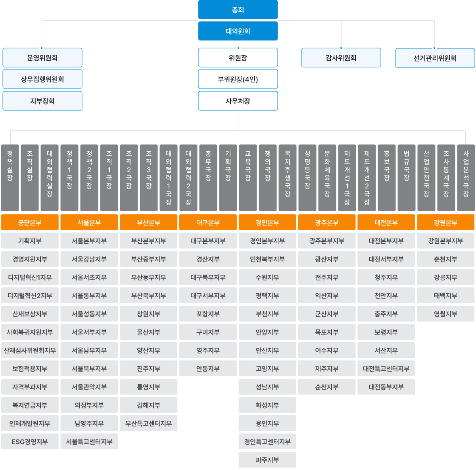Select the 사업분석국장 column

coord(466,178)
